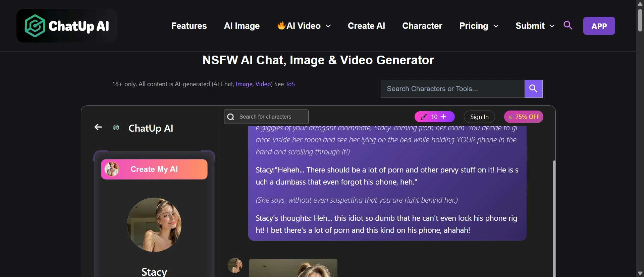Click the purple search submit button
Screen dimensions: 644x277
click(534, 89)
